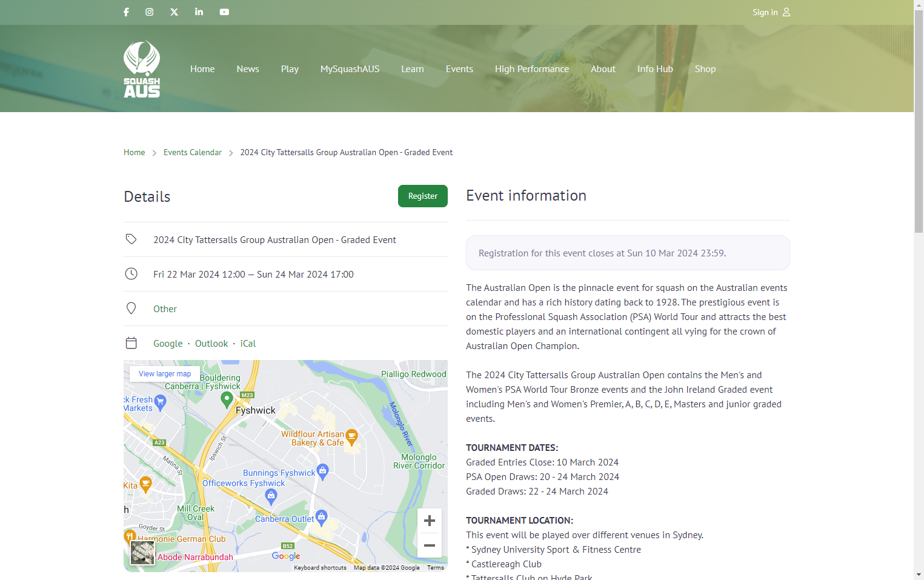
Task: Open the MySquashAUS menu
Action: click(350, 69)
